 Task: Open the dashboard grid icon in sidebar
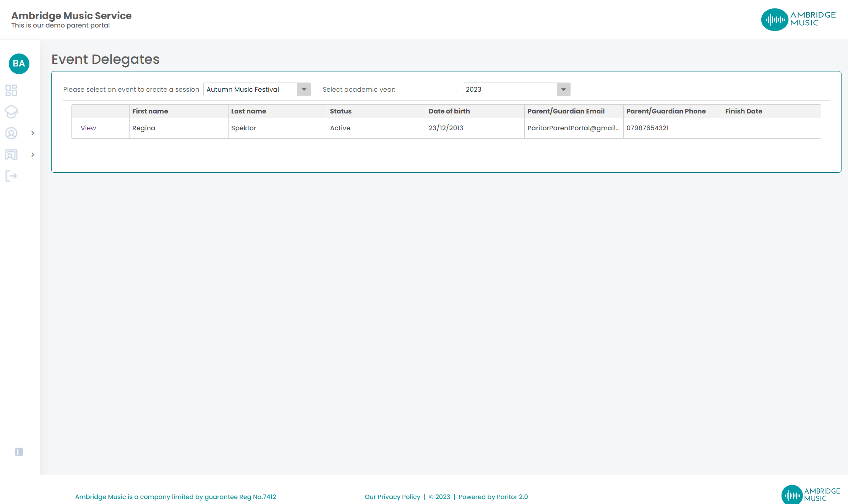[11, 91]
